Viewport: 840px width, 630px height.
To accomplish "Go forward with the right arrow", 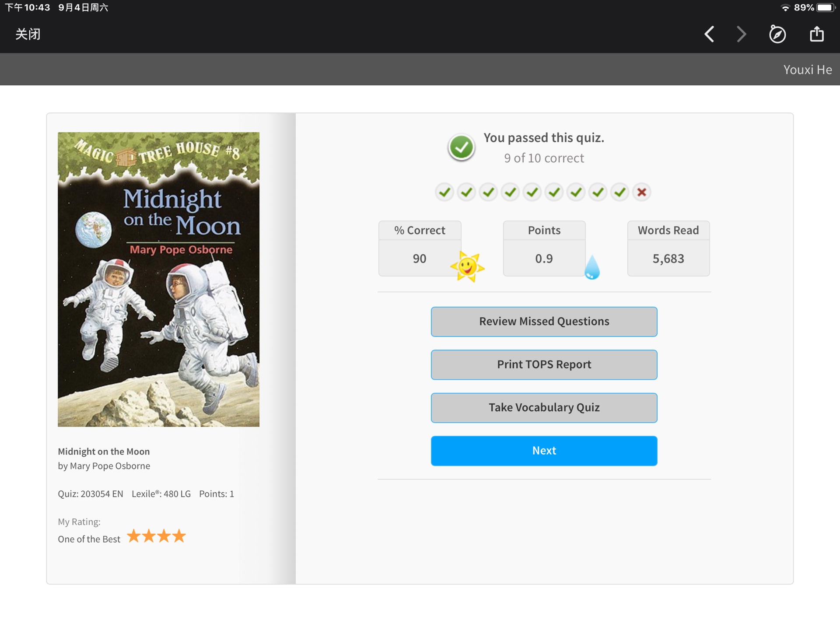I will [741, 34].
